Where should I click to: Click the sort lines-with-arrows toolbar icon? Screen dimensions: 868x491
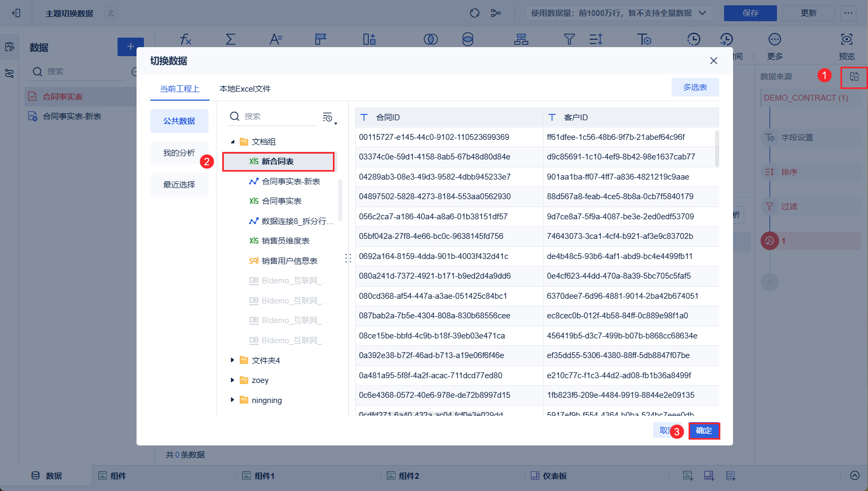(596, 39)
